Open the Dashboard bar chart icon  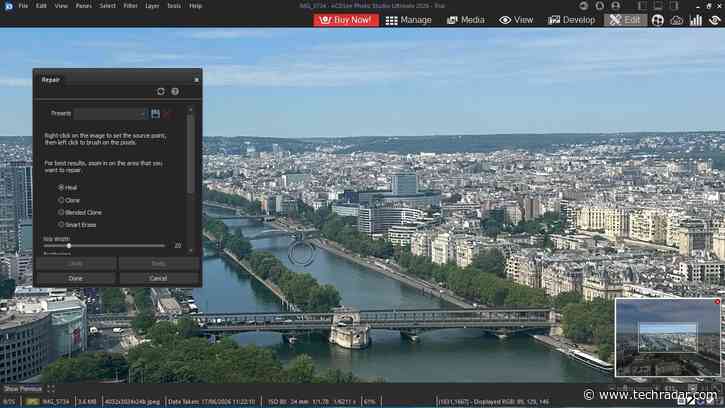696,20
